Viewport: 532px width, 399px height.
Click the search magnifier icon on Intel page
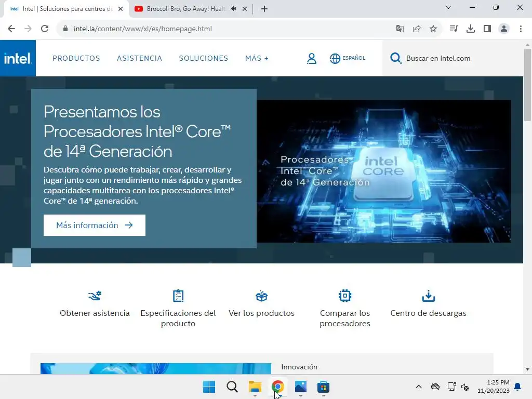395,58
